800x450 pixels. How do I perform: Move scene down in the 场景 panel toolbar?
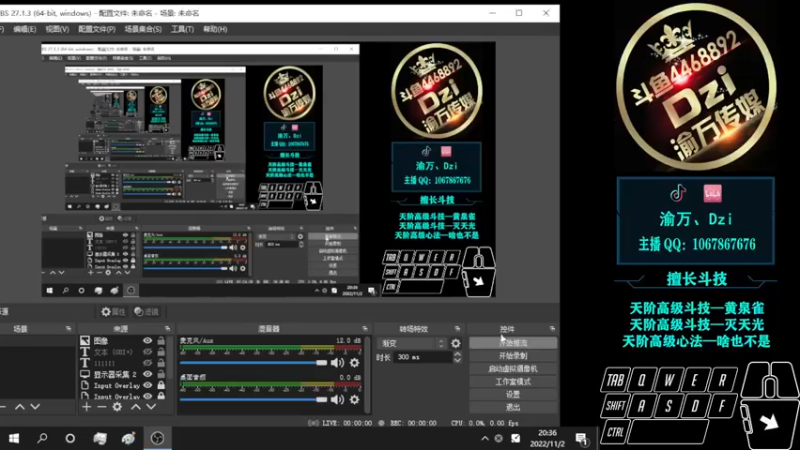click(35, 407)
